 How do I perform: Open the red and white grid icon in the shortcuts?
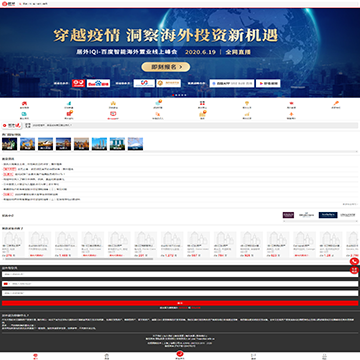click(202, 103)
